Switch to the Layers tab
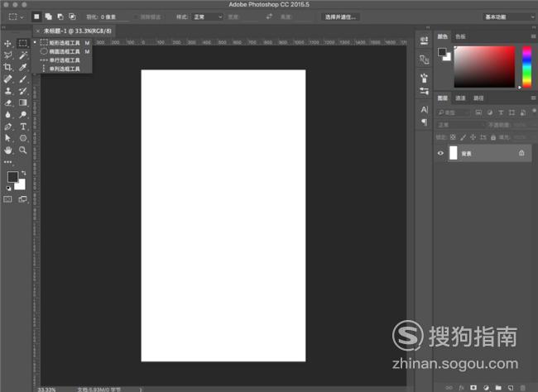538x392 pixels. [443, 98]
